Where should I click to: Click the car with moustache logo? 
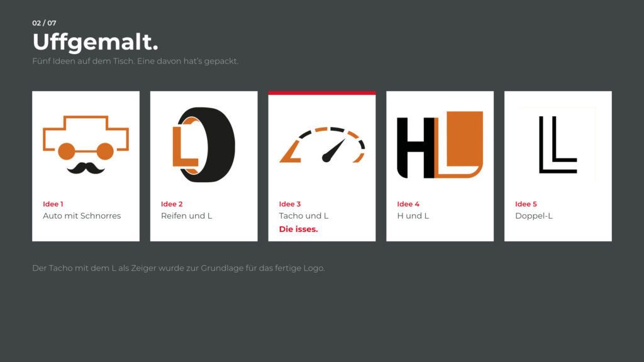[x=86, y=145]
